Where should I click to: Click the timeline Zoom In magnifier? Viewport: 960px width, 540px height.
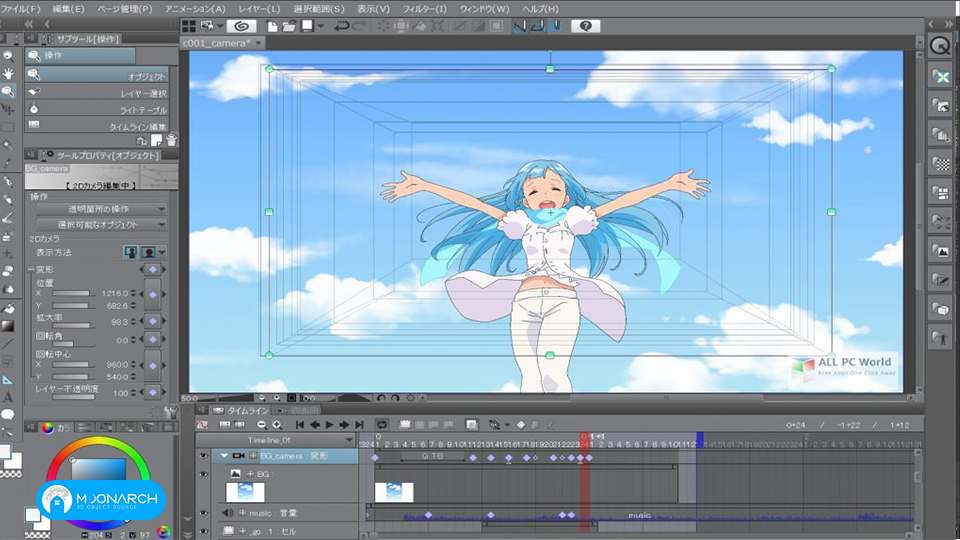[277, 424]
